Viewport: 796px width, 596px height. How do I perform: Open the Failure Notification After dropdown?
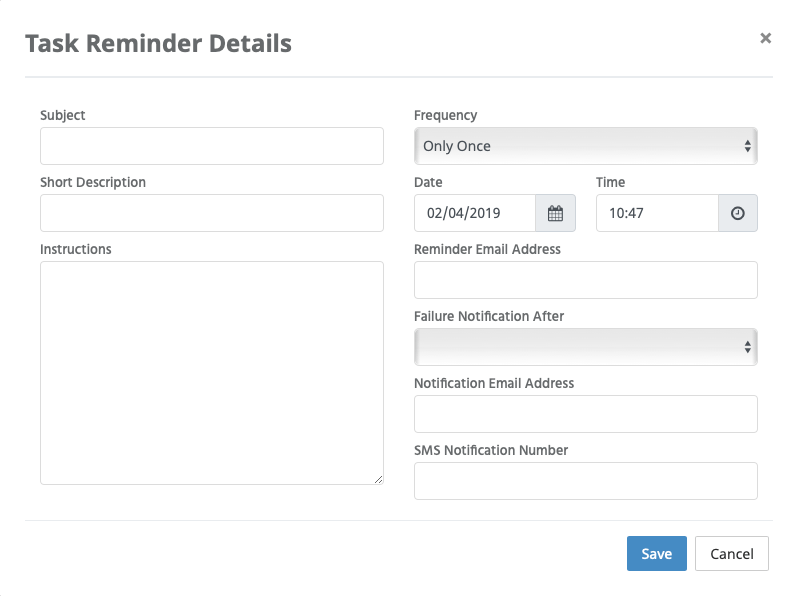point(586,347)
